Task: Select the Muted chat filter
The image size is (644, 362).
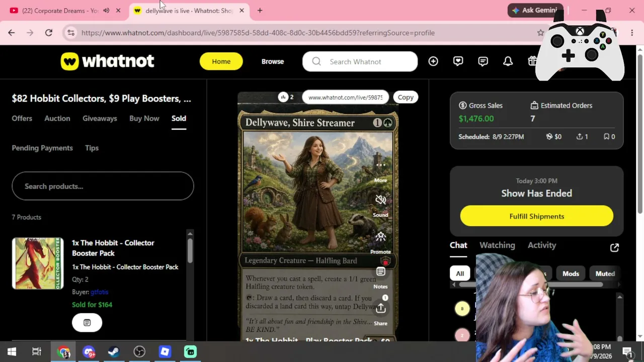Action: (605, 274)
